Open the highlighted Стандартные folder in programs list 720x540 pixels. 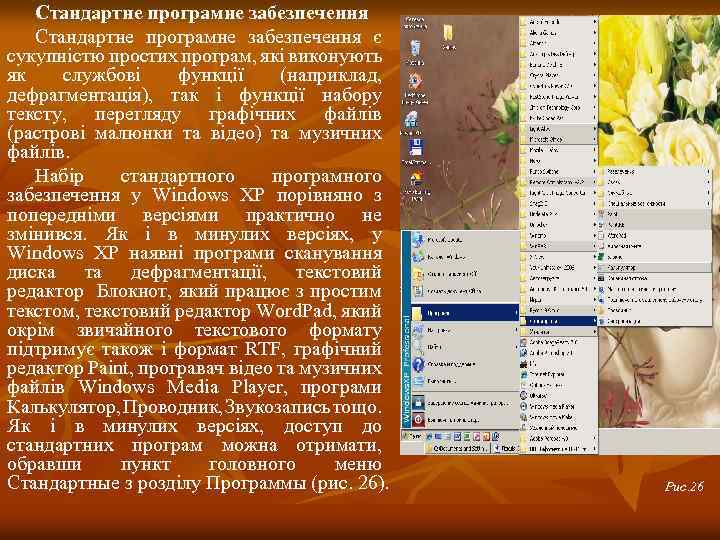[558, 321]
